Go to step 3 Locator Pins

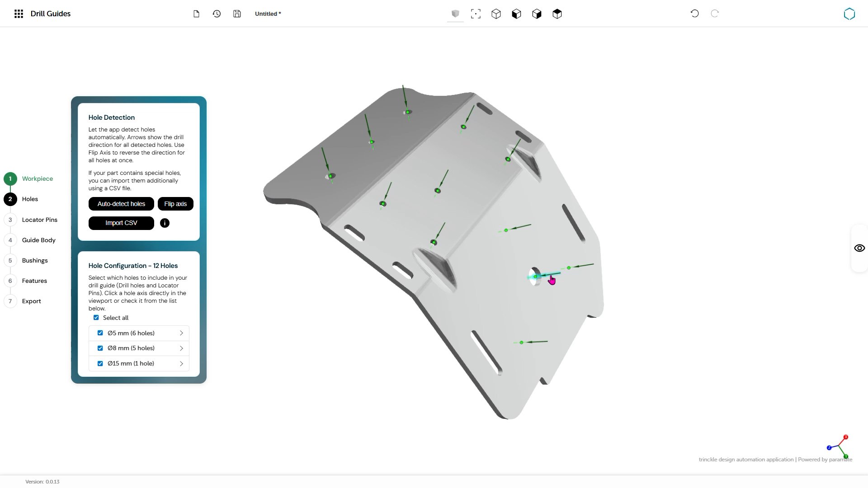point(31,220)
